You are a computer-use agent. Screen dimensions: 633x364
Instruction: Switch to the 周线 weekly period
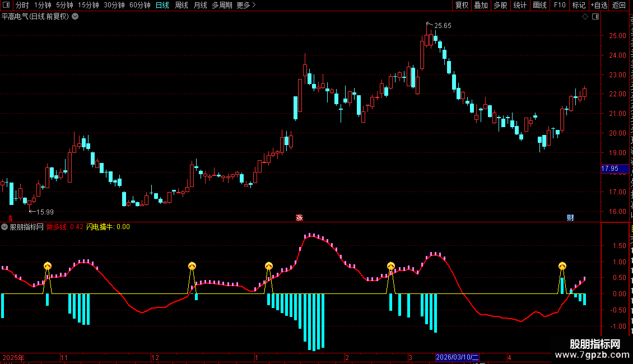(181, 5)
